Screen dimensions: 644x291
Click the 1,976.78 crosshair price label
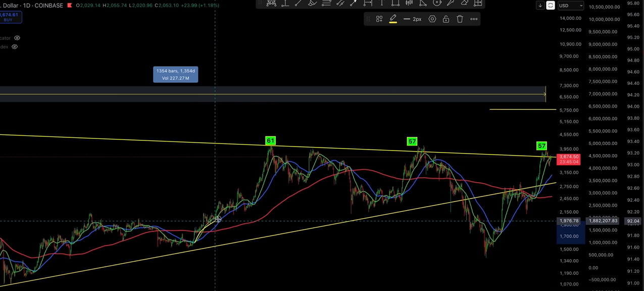[x=569, y=221]
